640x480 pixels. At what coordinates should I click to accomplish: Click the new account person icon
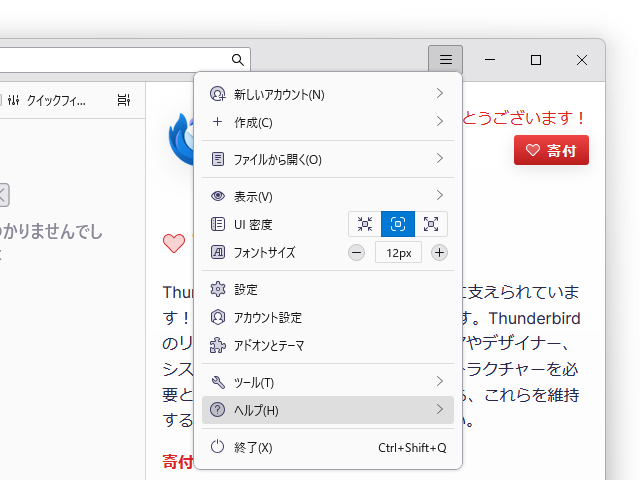click(x=218, y=94)
